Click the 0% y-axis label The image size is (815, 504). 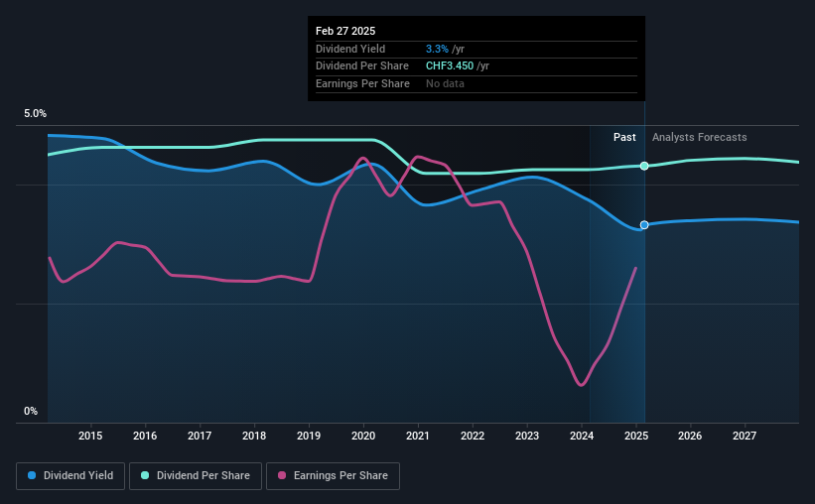(x=31, y=411)
